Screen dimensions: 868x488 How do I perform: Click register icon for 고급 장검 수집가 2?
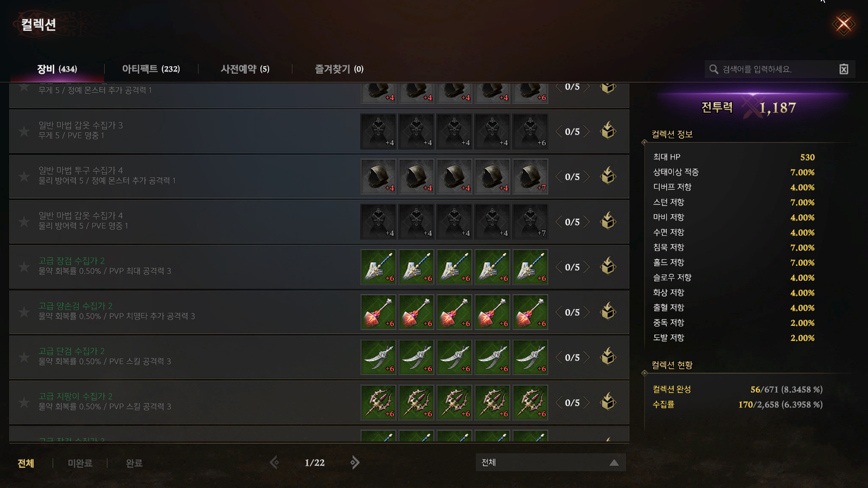click(x=608, y=266)
